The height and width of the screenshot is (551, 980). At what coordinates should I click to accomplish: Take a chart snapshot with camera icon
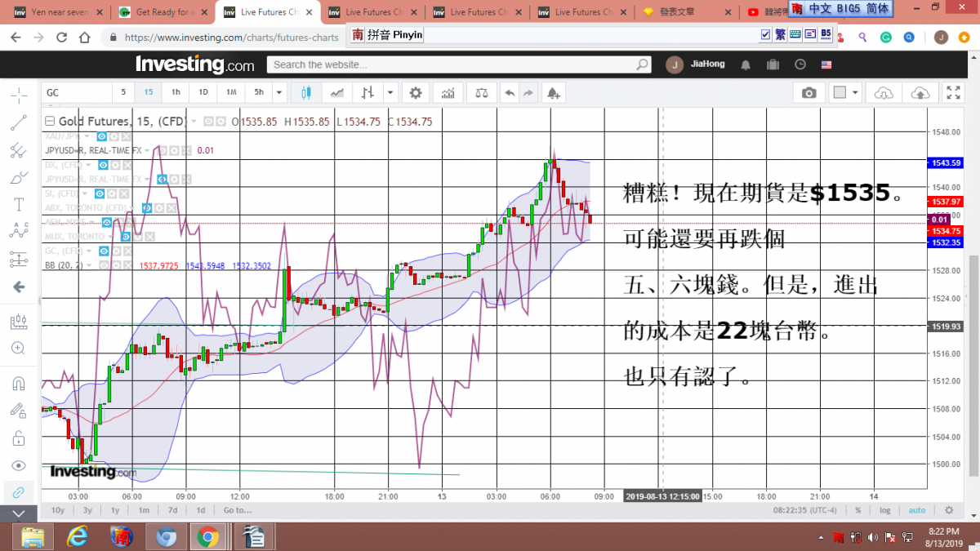click(808, 93)
